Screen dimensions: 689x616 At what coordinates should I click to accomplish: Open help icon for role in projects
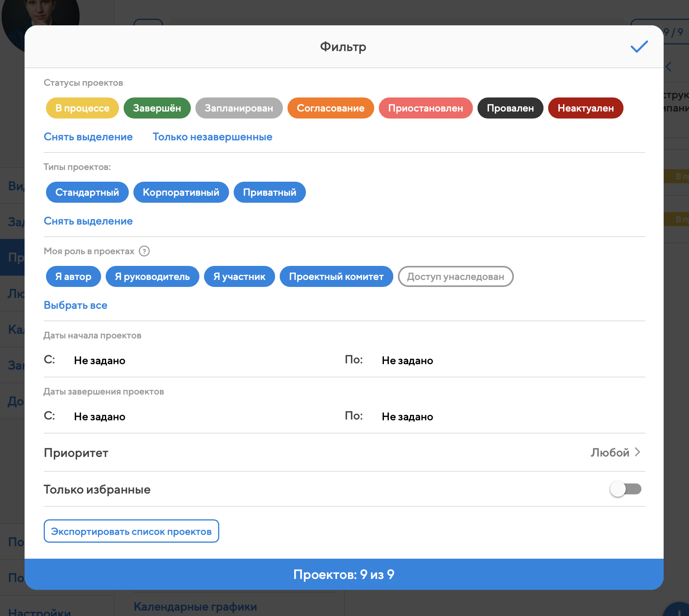[x=144, y=251]
